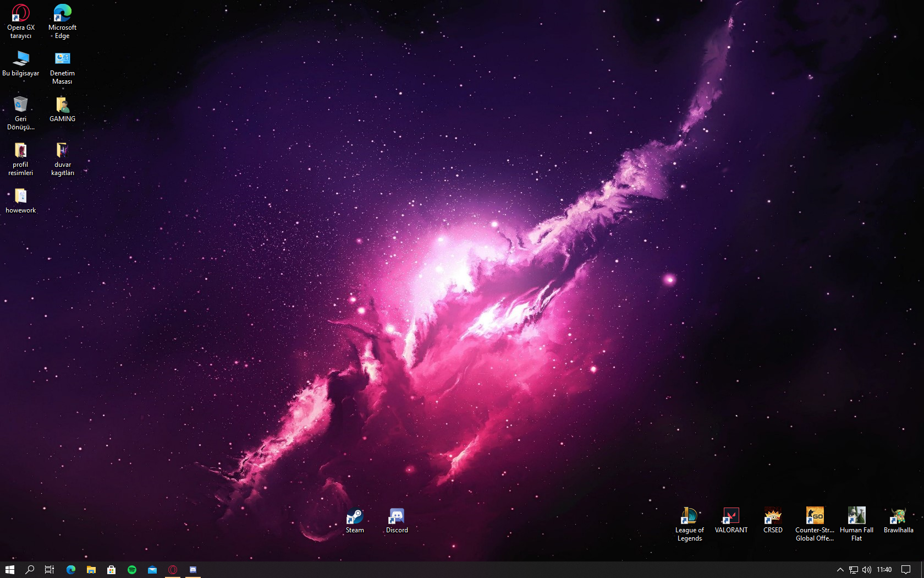Select the Brawlhalla desktop icon

[x=898, y=521]
